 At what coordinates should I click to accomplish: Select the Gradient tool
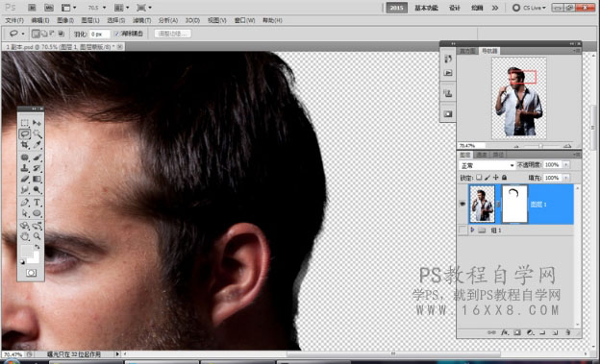(37, 179)
